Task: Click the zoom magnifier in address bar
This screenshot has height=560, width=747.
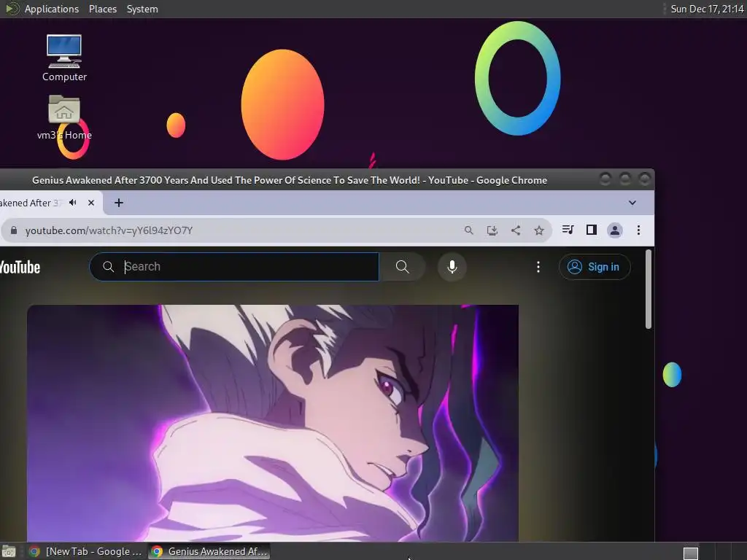Action: pos(469,230)
